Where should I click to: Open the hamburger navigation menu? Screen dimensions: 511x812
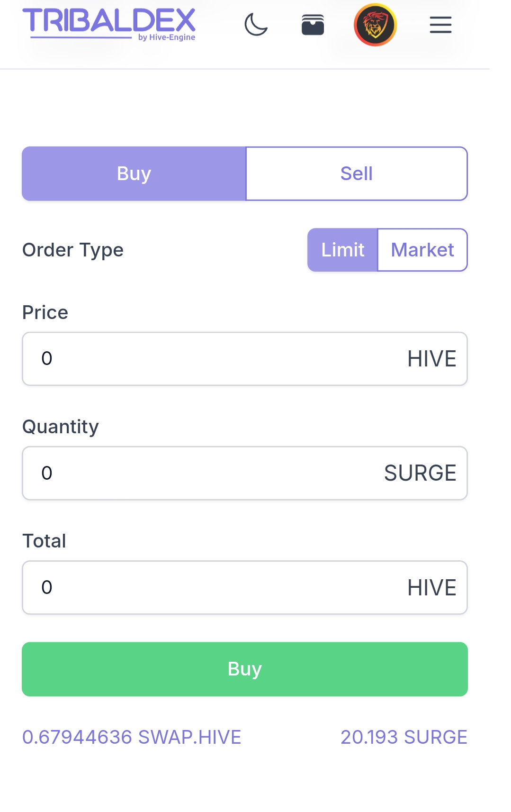point(440,25)
